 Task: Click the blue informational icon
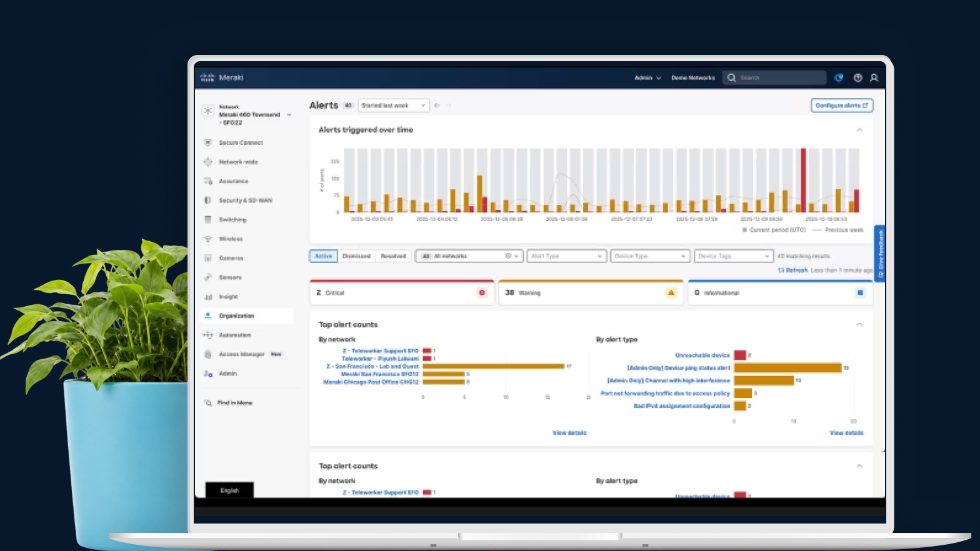tap(861, 292)
